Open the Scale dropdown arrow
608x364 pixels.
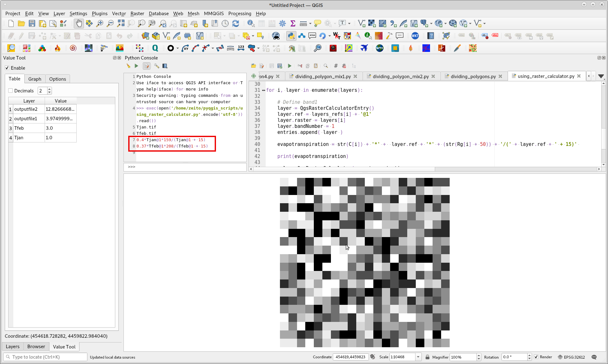point(418,357)
